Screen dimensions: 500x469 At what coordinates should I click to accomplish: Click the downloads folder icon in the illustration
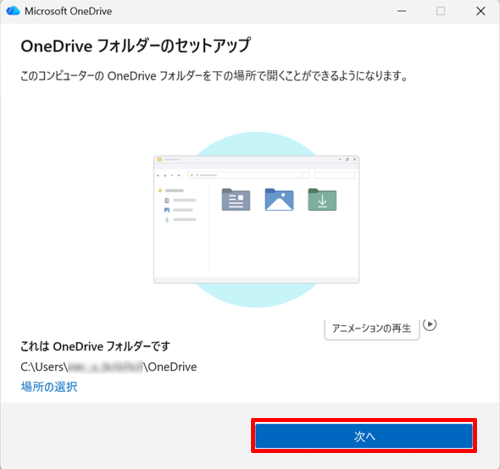pyautogui.click(x=322, y=200)
